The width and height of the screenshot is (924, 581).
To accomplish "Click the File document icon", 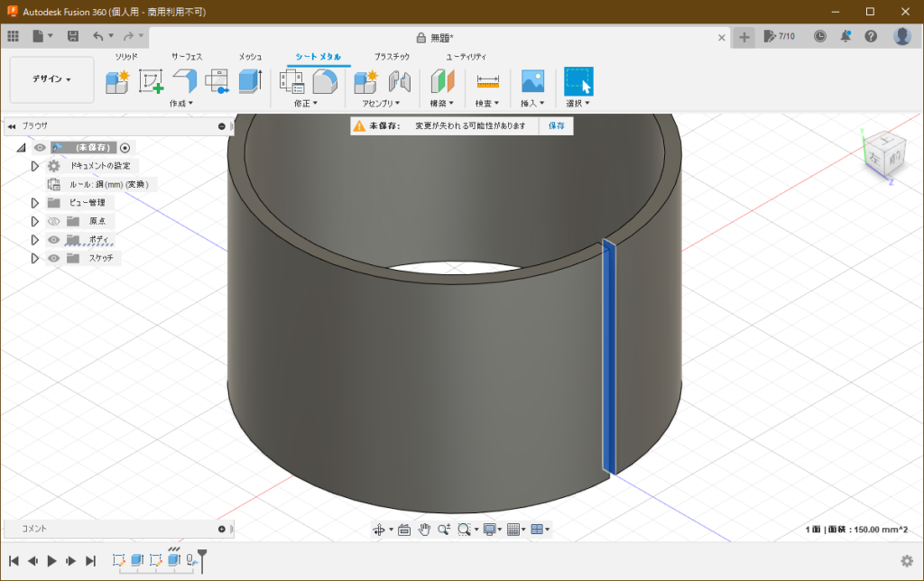I will (38, 36).
